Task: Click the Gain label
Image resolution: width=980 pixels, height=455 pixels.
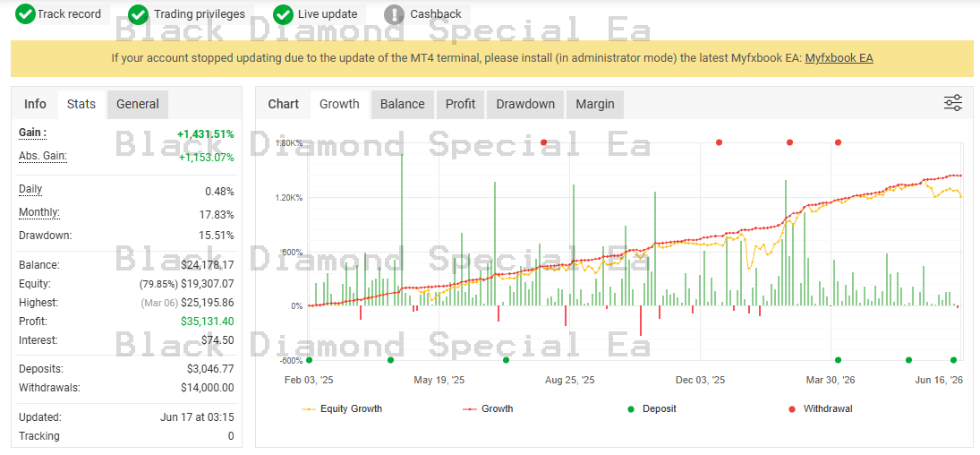Action: pyautogui.click(x=32, y=133)
